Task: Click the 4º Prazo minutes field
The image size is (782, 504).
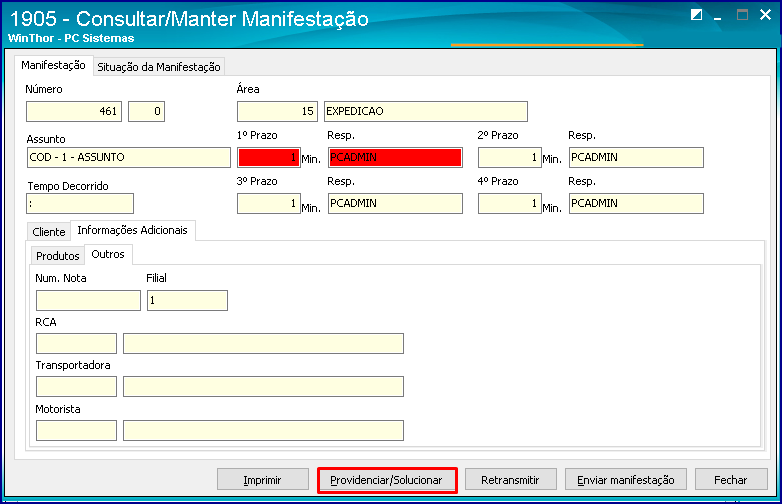Action: [510, 203]
